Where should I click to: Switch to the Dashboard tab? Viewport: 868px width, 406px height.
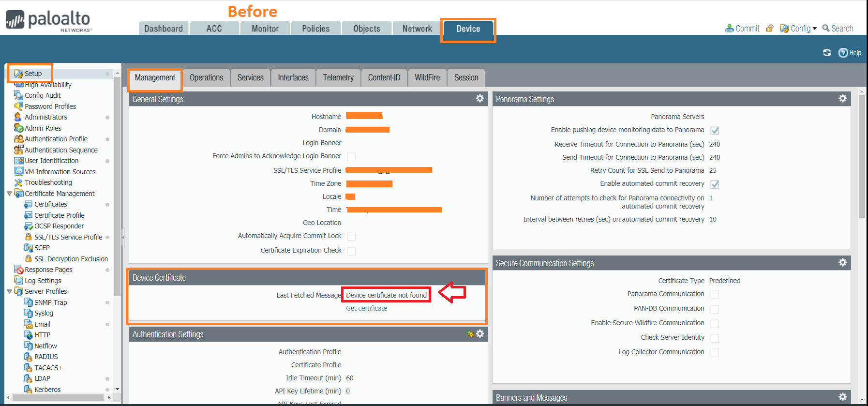pos(164,29)
